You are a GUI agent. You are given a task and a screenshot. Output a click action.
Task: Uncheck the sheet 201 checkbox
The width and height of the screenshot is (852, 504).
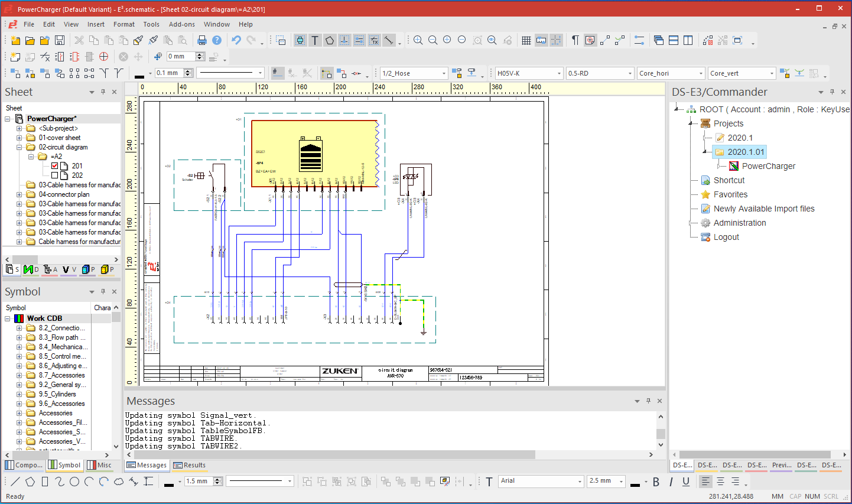click(x=54, y=166)
